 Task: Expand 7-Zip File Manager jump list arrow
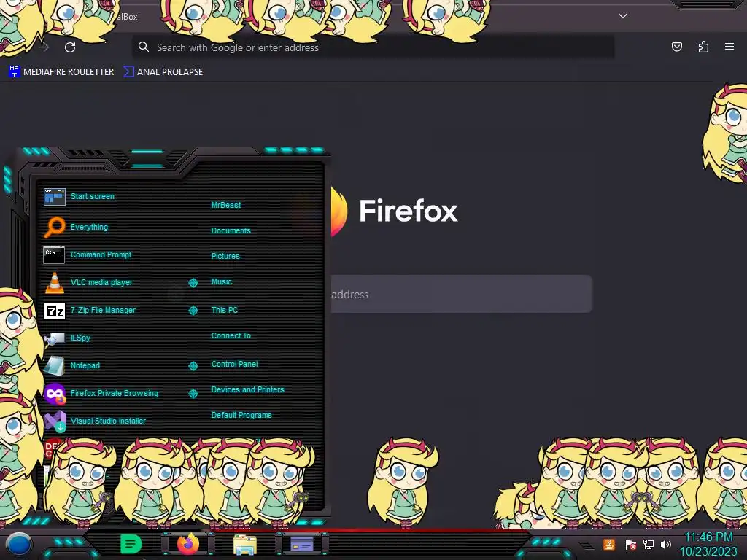pos(193,311)
